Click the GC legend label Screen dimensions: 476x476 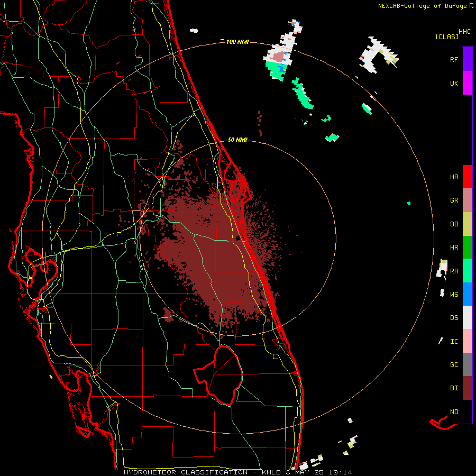pyautogui.click(x=454, y=365)
